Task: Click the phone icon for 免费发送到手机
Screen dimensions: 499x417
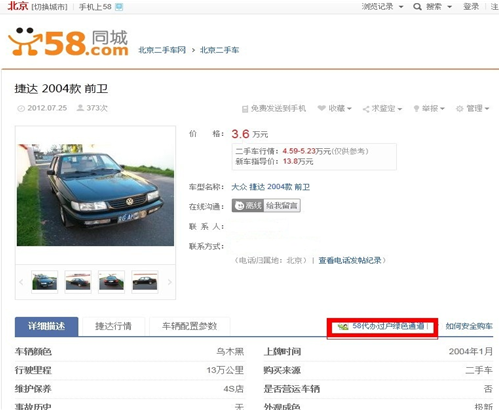Action: pyautogui.click(x=245, y=109)
